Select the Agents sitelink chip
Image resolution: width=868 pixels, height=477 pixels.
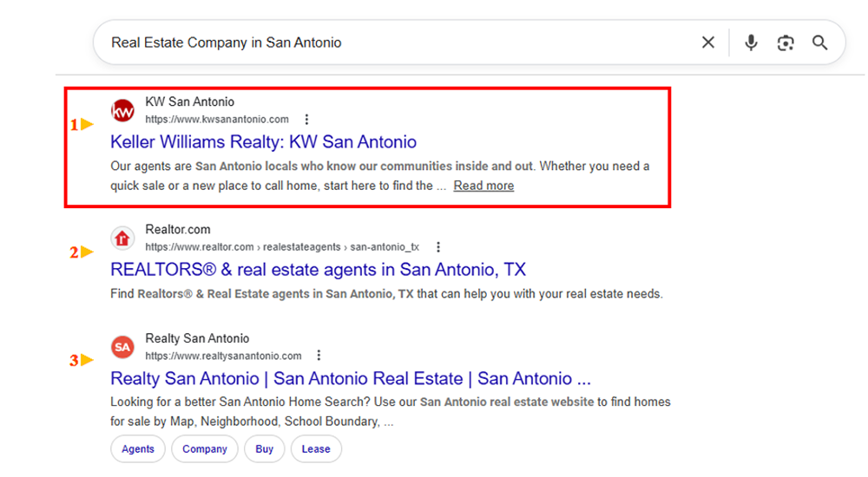pos(138,448)
